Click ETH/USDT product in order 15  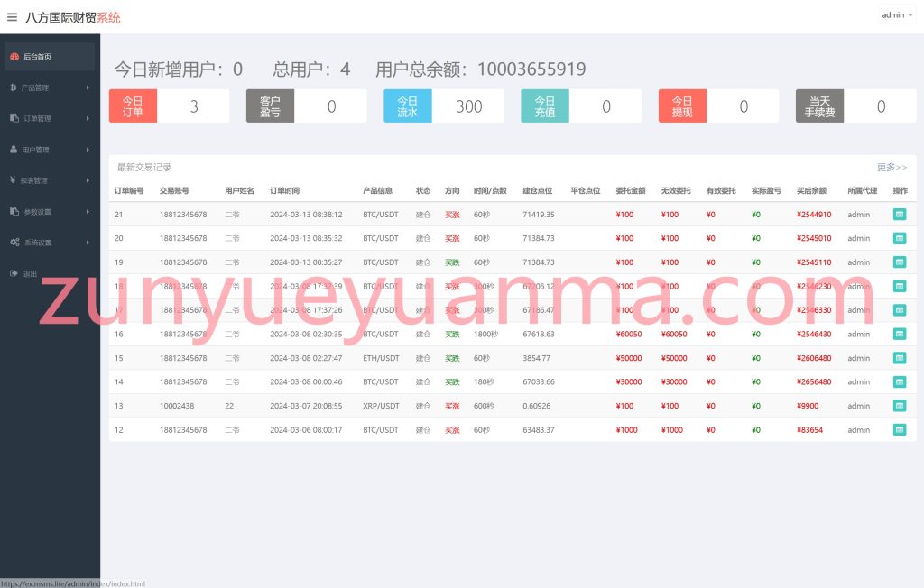[382, 358]
